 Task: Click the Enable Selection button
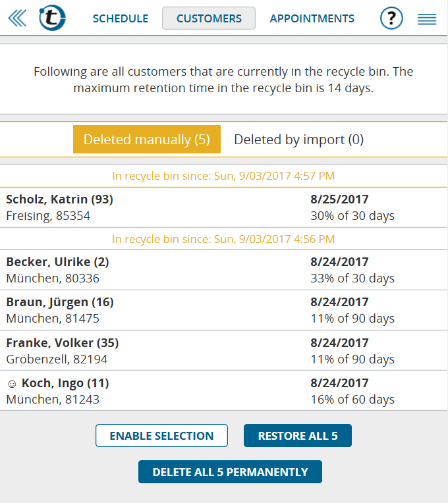click(161, 436)
